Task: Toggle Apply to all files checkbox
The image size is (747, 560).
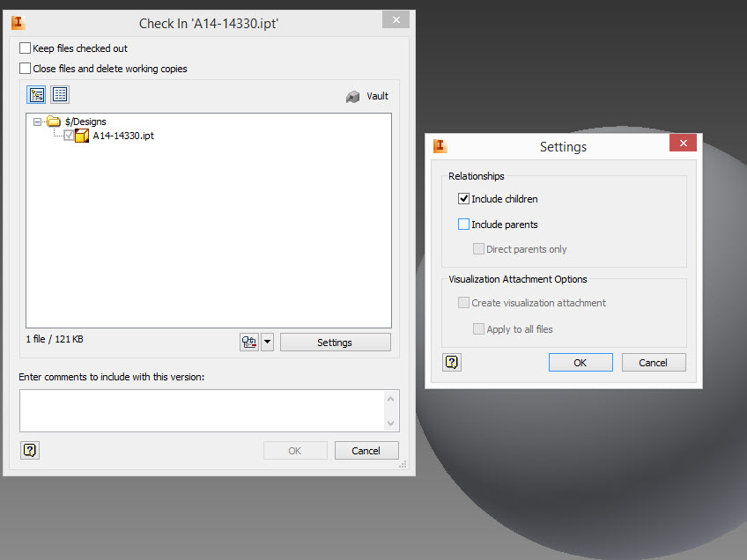Action: pyautogui.click(x=478, y=329)
